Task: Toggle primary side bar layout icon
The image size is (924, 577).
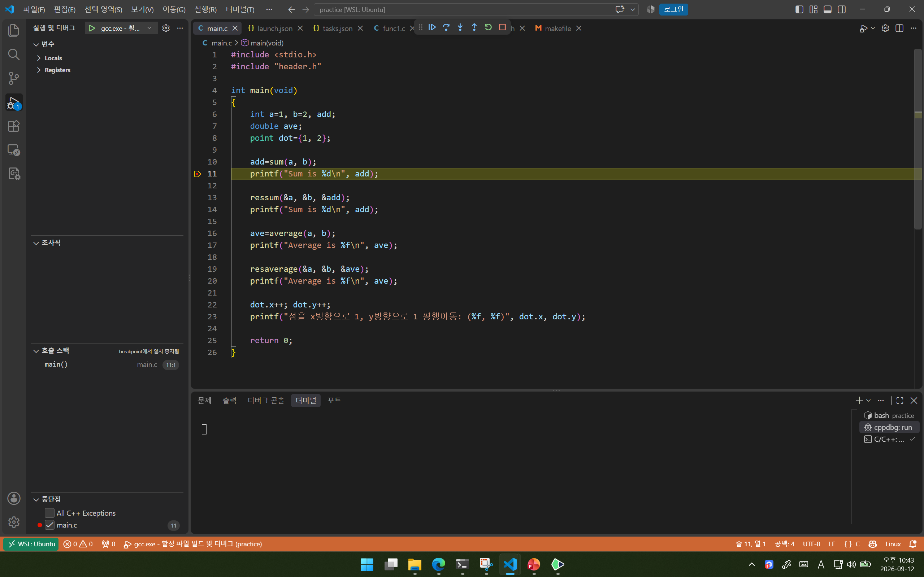Action: click(x=799, y=9)
